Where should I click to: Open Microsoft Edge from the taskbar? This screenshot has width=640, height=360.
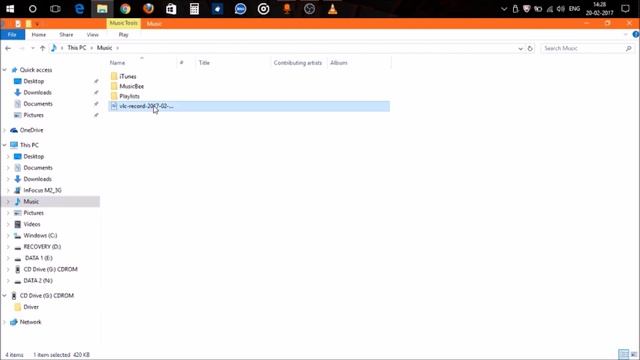pyautogui.click(x=79, y=9)
